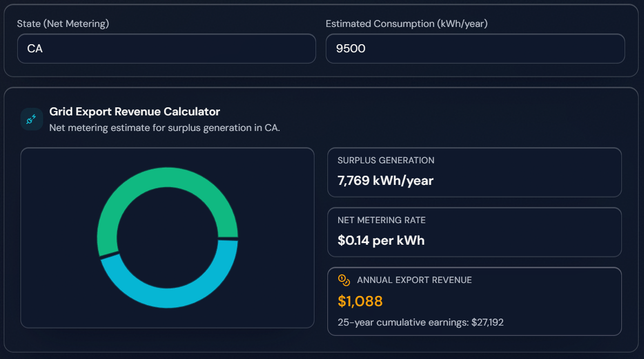Select the "$0.14 per kWh" rate value

(381, 240)
